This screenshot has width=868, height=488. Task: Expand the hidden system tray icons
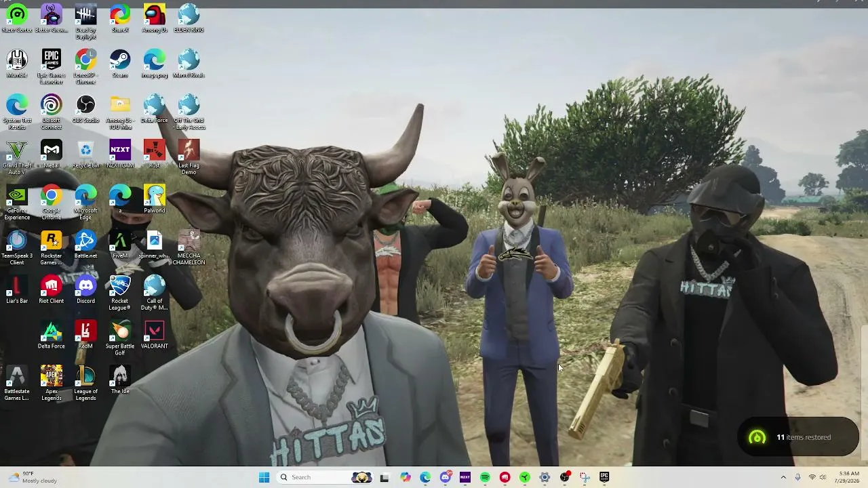(x=783, y=477)
